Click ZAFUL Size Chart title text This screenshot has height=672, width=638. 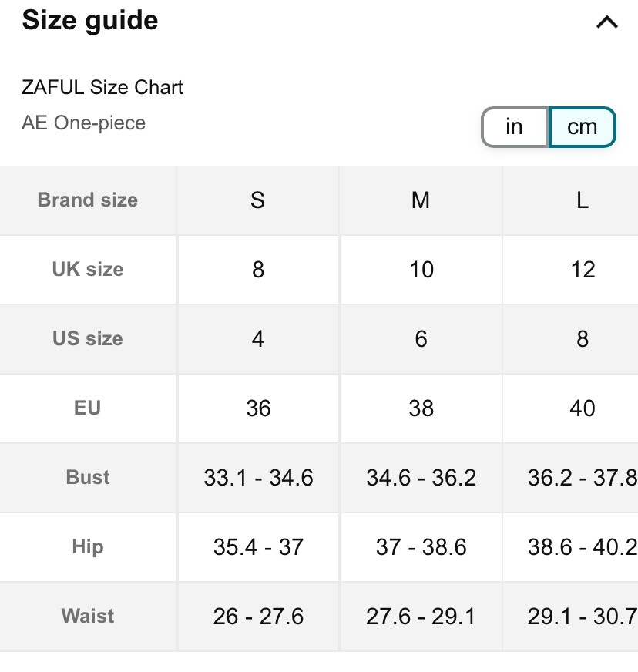102,87
